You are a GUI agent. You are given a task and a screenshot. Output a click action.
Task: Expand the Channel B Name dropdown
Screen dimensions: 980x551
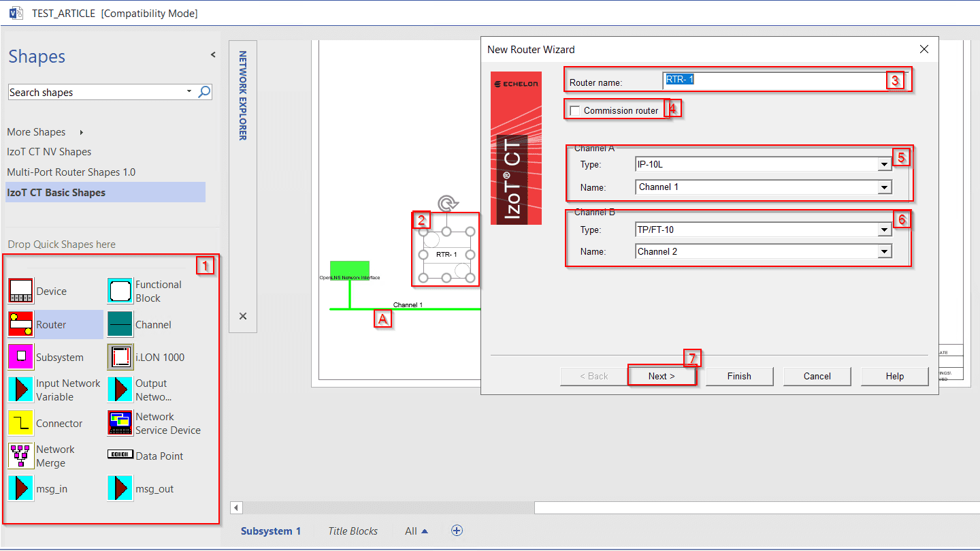[x=884, y=252]
